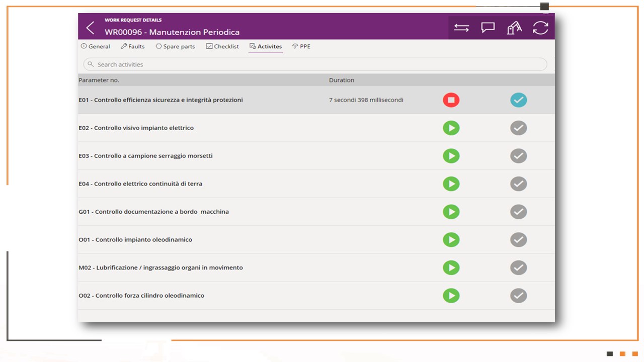
Task: Click the transfer arrows icon in the header
Action: pyautogui.click(x=461, y=28)
